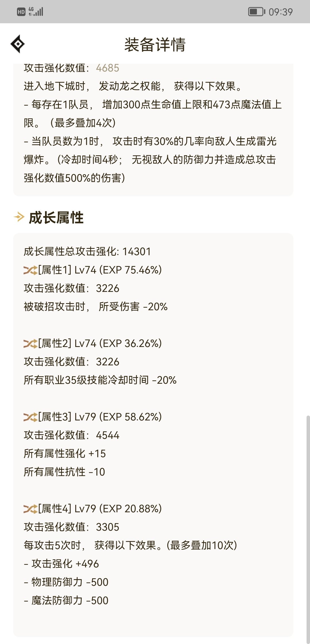Click the 装备详情 page title
Screen dimensions: 310x644
point(155,45)
